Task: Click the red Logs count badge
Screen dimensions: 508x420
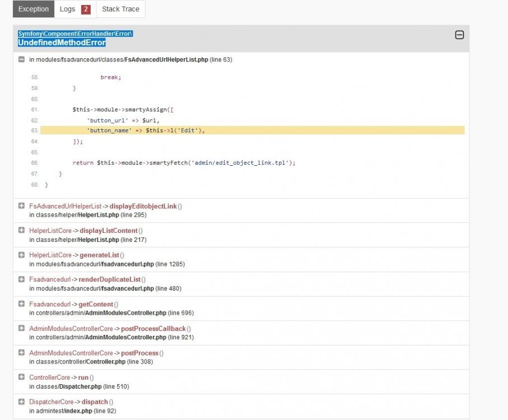Action: click(86, 9)
